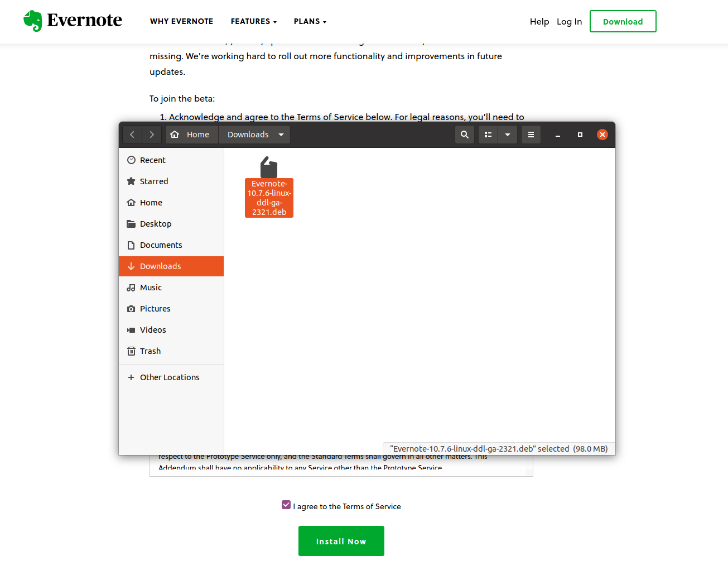
Task: Open the Downloads path-bar dropdown
Action: click(x=282, y=135)
